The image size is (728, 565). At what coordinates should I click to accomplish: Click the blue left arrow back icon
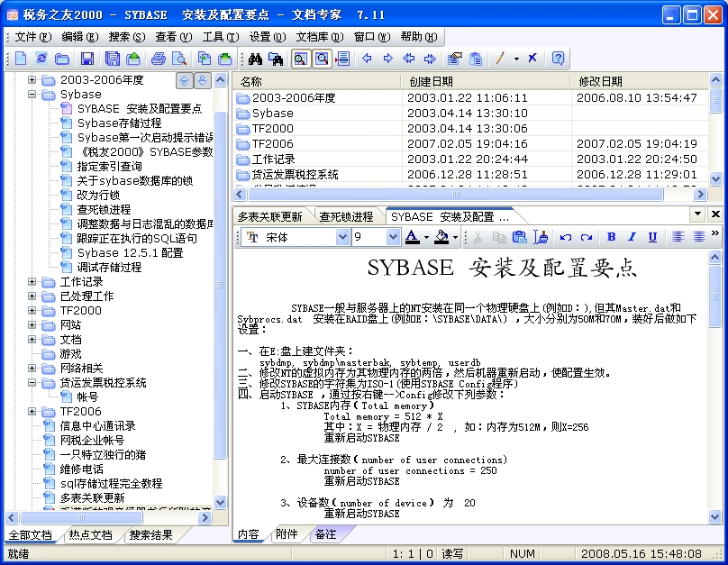point(367,59)
